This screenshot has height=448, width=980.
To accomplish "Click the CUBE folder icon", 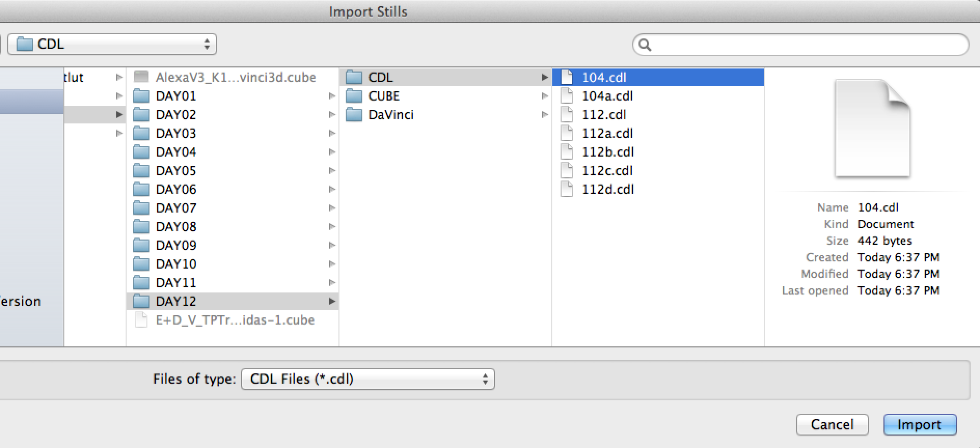I will pos(354,96).
